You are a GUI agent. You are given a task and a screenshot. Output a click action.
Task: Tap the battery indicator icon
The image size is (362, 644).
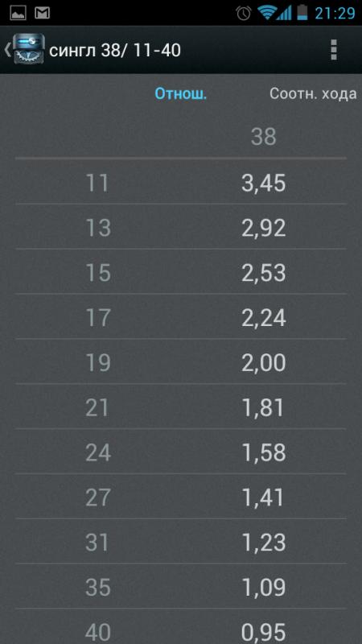(302, 12)
